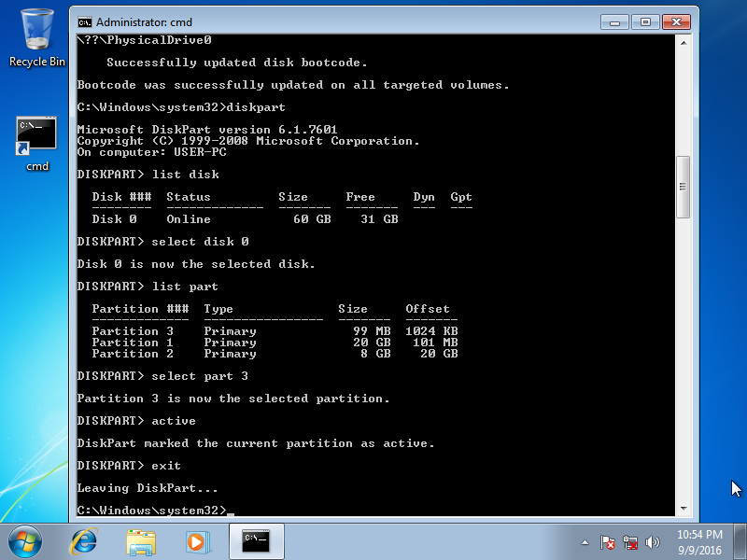The width and height of the screenshot is (747, 560).
Task: Click the 'Partition 3' 99 MB row
Action: coord(275,331)
